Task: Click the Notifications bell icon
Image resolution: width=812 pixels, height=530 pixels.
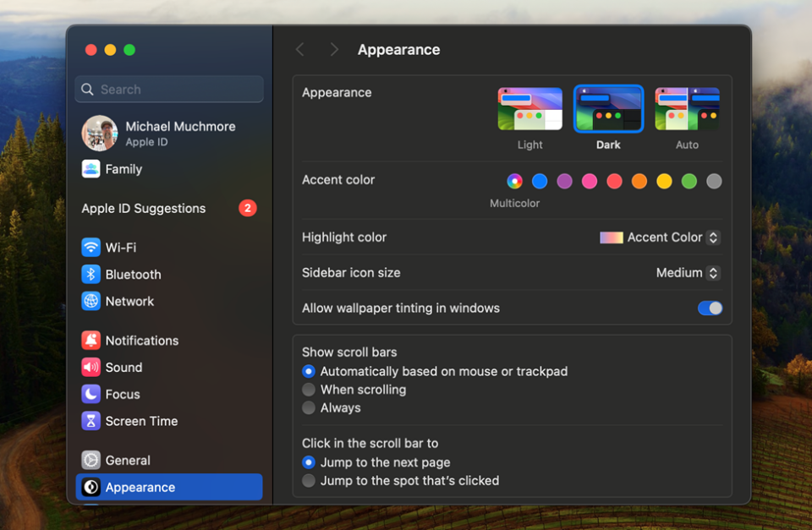Action: coord(91,340)
